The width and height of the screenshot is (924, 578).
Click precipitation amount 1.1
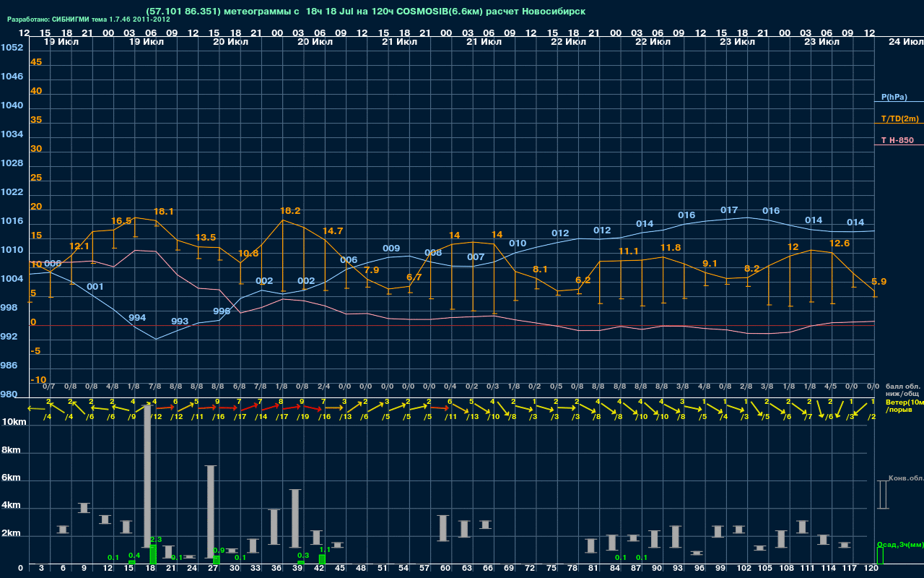(325, 550)
